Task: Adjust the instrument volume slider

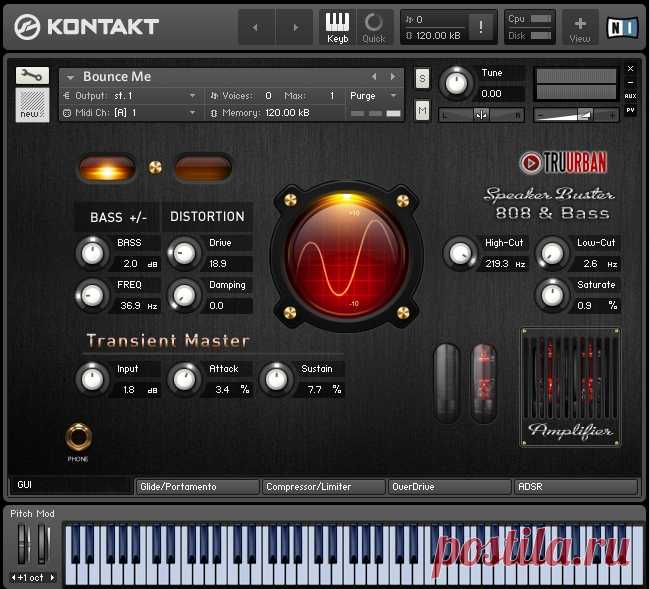Action: 576,114
